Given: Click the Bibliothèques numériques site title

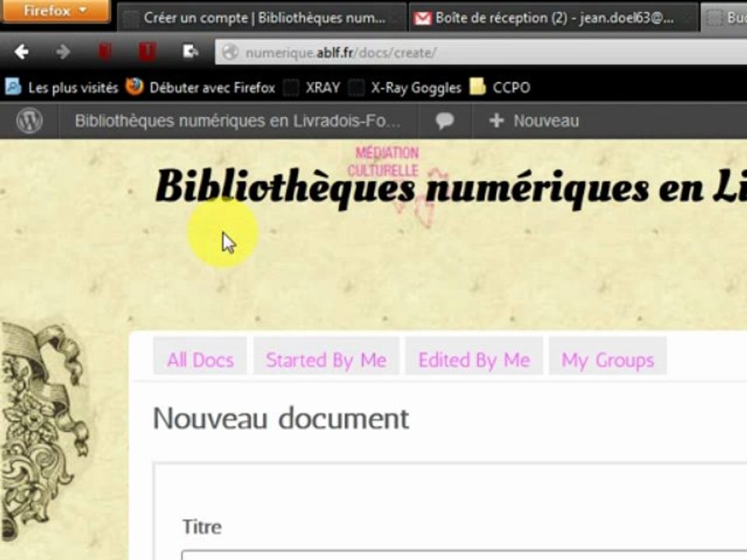Looking at the screenshot, I should tap(451, 187).
